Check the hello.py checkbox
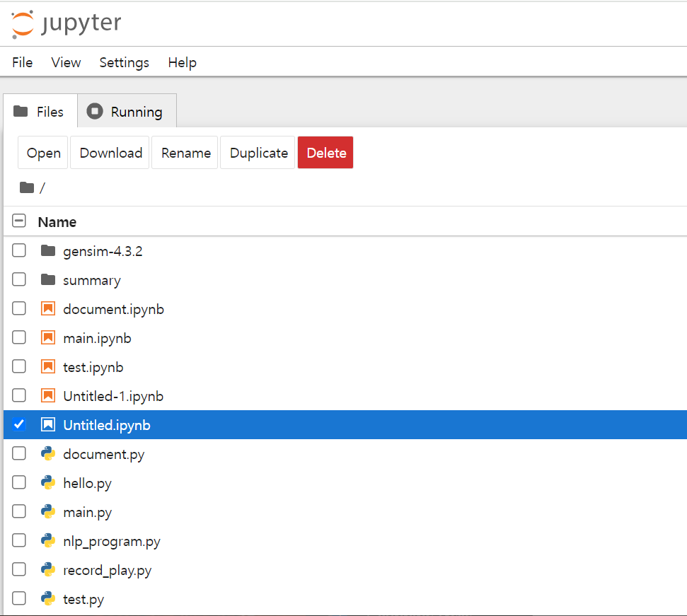Image resolution: width=687 pixels, height=616 pixels. [x=19, y=482]
